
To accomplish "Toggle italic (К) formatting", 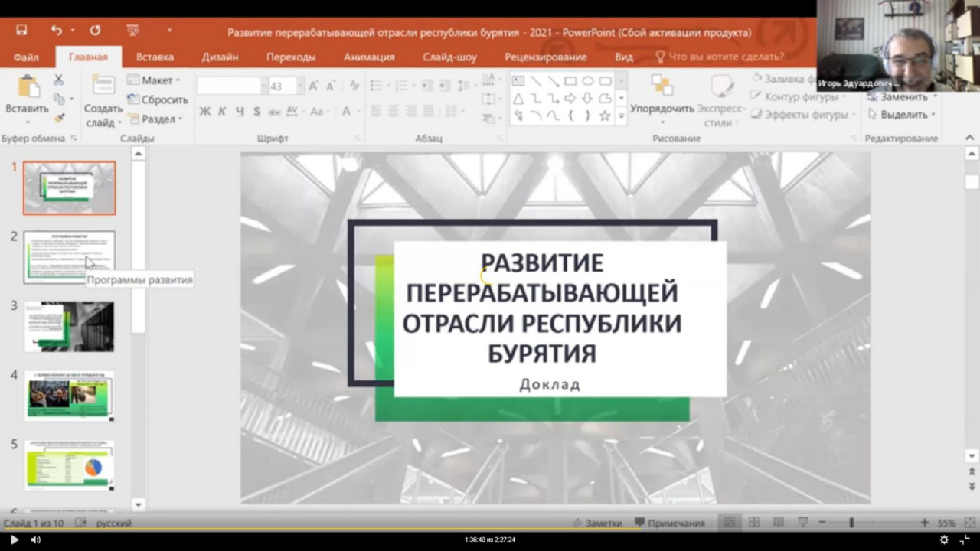I will click(x=222, y=112).
